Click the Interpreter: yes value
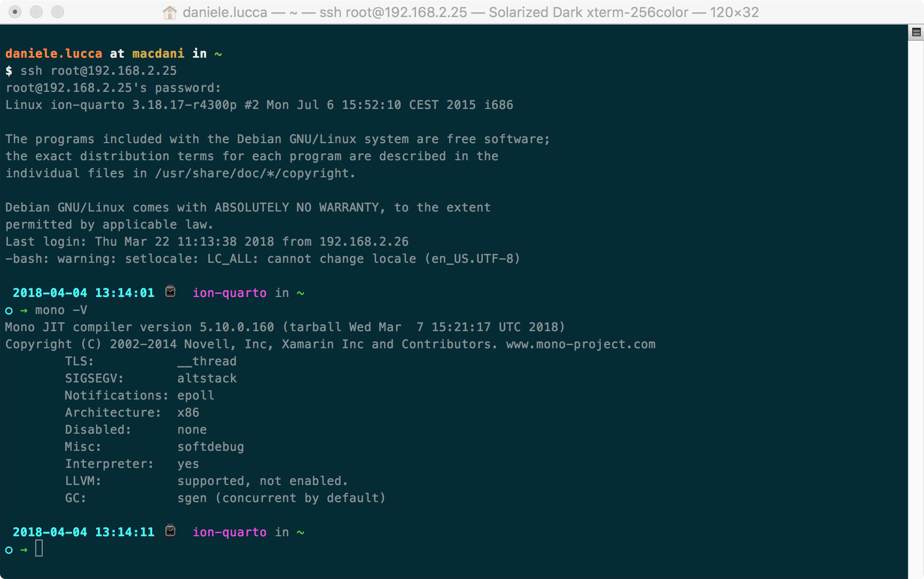The image size is (924, 579). coord(189,464)
